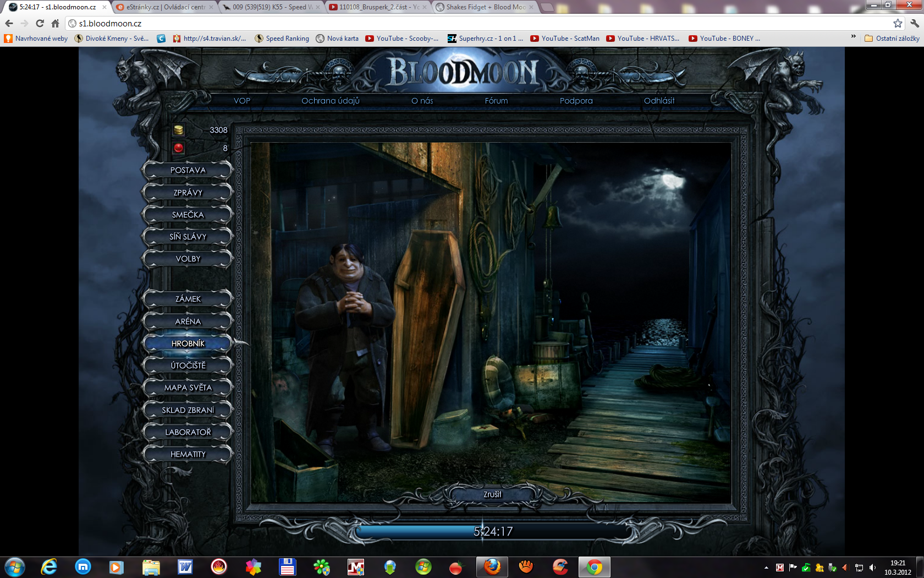Open the s4.travian.sk bookmark
Image resolution: width=924 pixels, height=578 pixels.
pyautogui.click(x=210, y=38)
